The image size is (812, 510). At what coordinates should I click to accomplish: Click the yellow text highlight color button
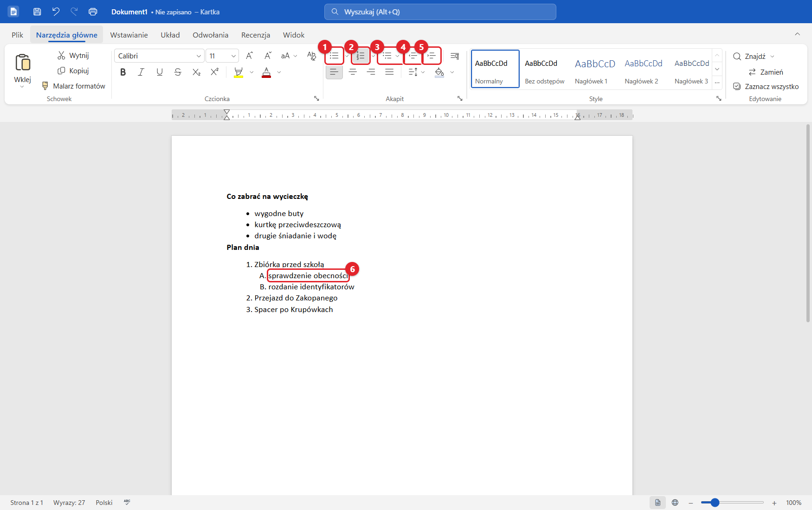pyautogui.click(x=238, y=72)
